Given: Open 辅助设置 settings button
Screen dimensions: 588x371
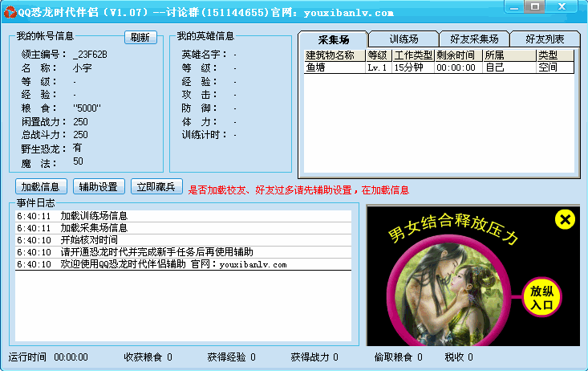Looking at the screenshot, I should [99, 186].
